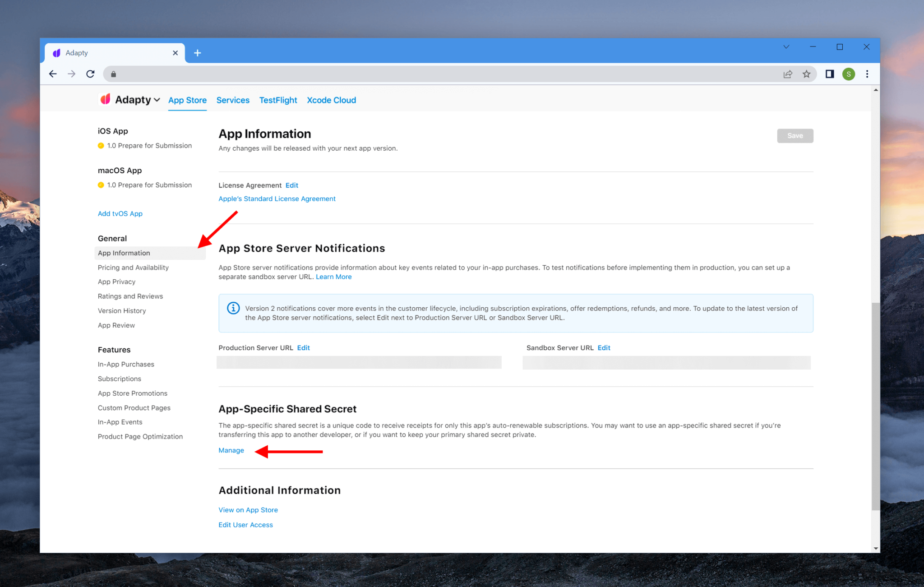Screen dimensions: 924x587
Task: Bookmark page with the star icon
Action: click(806, 74)
